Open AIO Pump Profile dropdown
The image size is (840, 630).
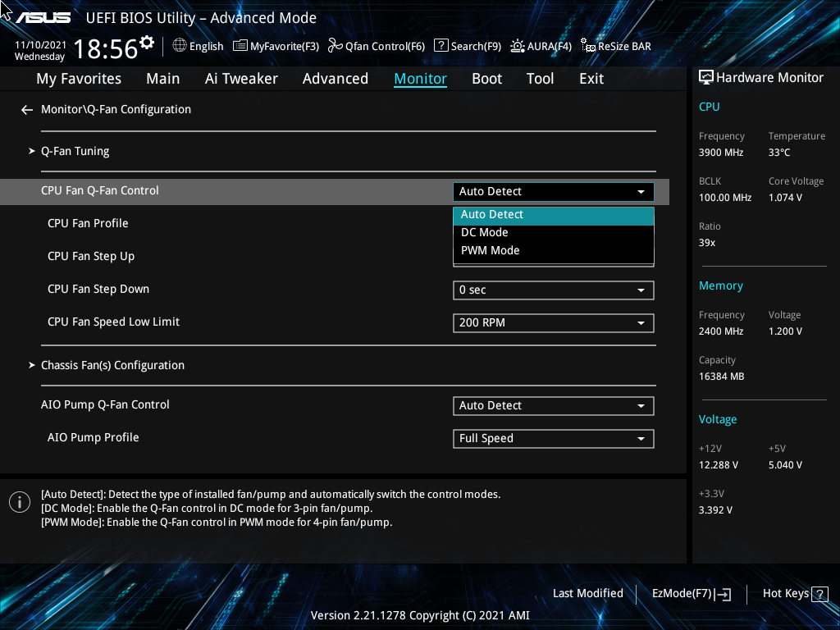[x=554, y=439]
